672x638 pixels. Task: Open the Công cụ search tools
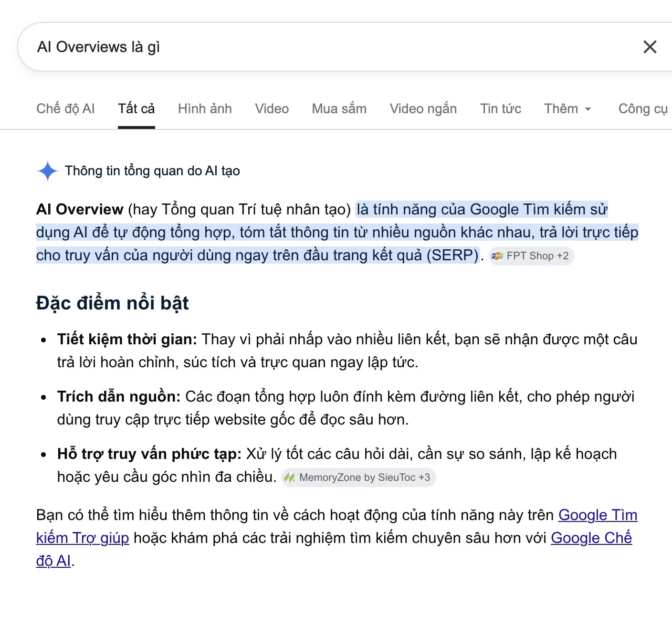coord(643,109)
